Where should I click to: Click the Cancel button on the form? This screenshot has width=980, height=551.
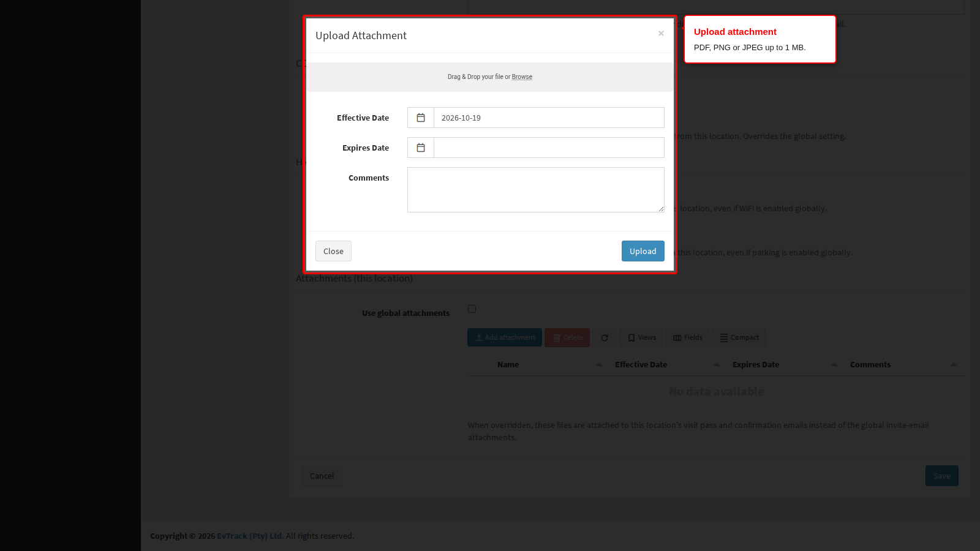[x=322, y=476]
